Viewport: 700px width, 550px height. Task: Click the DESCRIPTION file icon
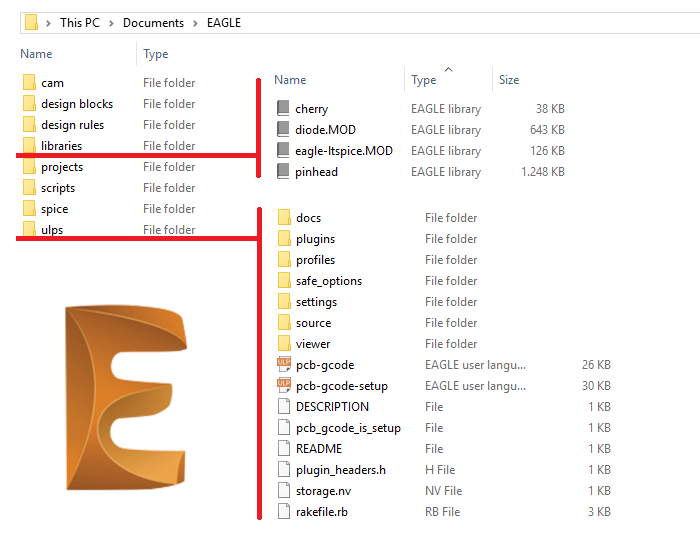pyautogui.click(x=284, y=406)
